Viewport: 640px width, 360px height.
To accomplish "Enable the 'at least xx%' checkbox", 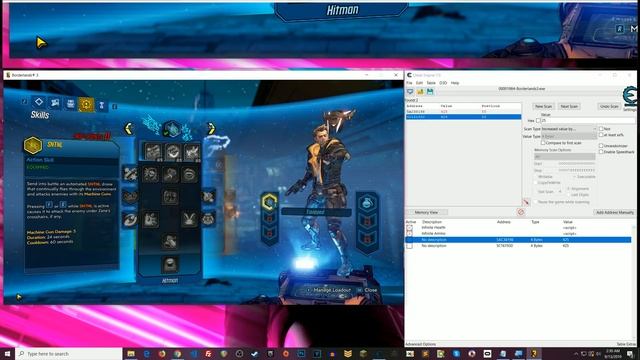I will [601, 135].
